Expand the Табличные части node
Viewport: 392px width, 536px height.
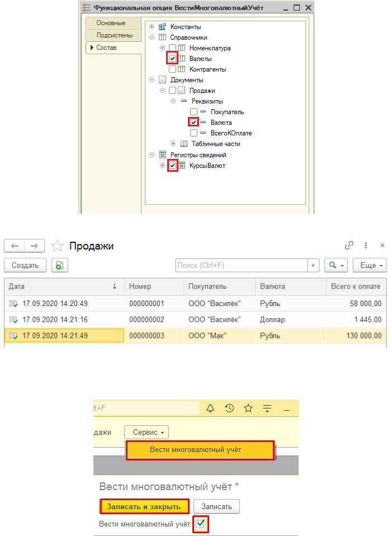click(x=173, y=144)
